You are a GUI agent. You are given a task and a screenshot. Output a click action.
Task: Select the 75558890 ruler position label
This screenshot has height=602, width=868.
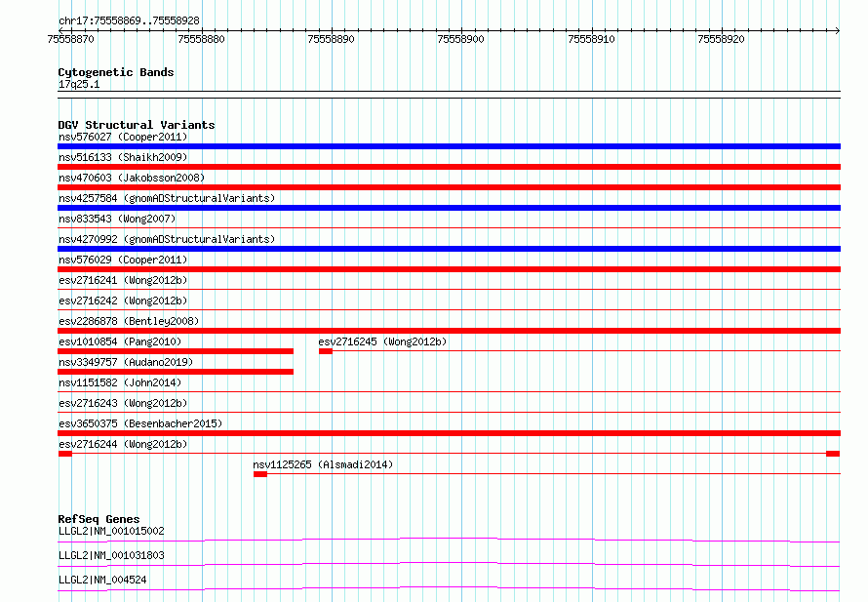click(331, 39)
